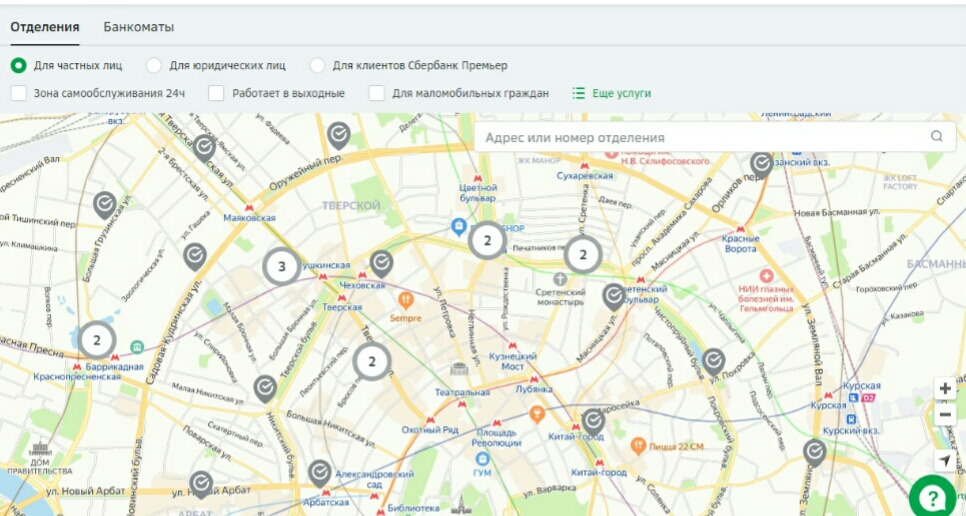Click branch marker near Арбатская station

click(320, 472)
